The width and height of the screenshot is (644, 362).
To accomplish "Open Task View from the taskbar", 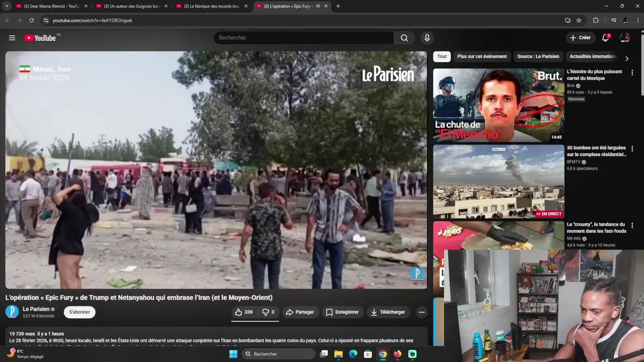I will coord(324,354).
